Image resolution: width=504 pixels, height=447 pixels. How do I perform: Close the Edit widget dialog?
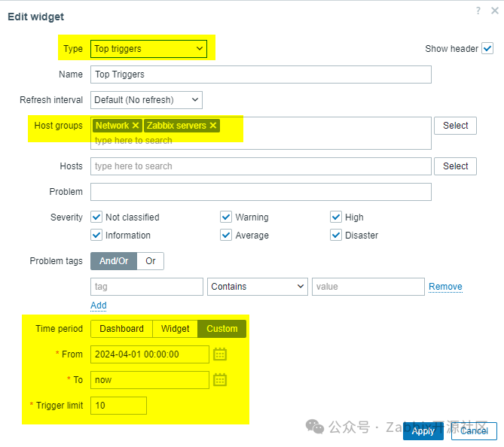coord(495,11)
